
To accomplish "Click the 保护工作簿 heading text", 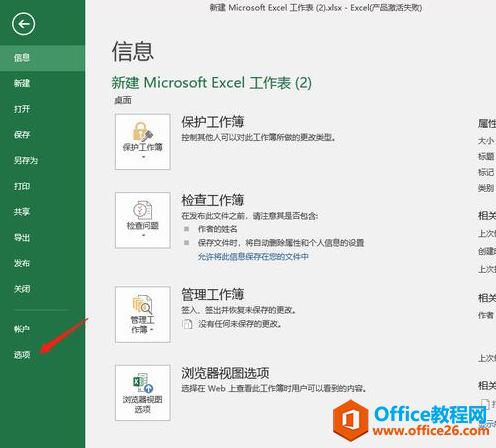I will 213,122.
